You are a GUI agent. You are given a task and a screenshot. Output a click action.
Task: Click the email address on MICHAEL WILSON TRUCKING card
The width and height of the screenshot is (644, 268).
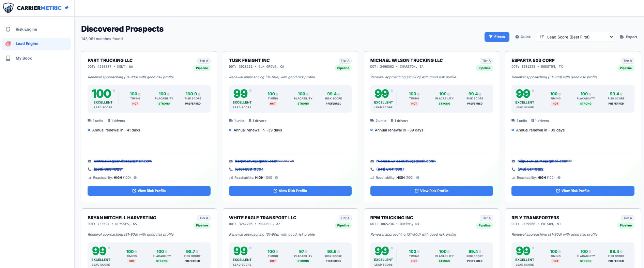click(x=406, y=161)
